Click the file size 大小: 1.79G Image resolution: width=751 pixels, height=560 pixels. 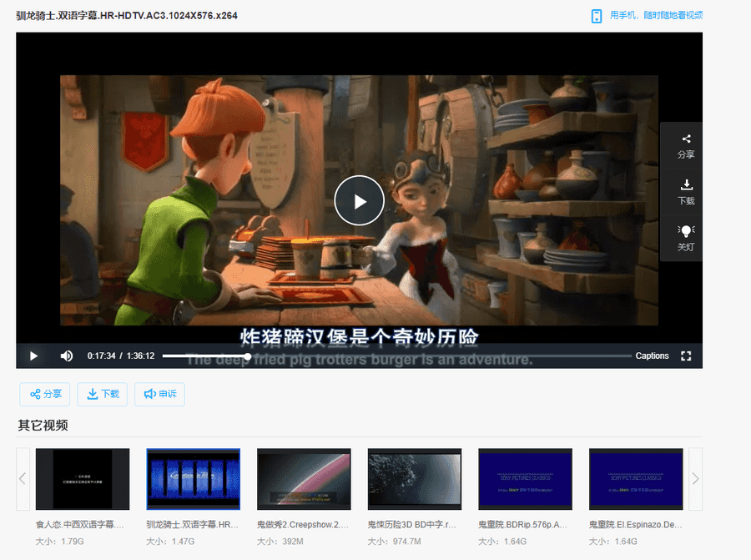coord(59,542)
